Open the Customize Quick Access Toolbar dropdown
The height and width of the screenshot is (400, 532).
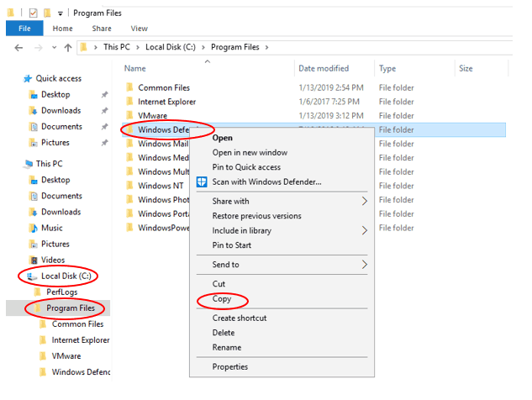click(x=62, y=13)
